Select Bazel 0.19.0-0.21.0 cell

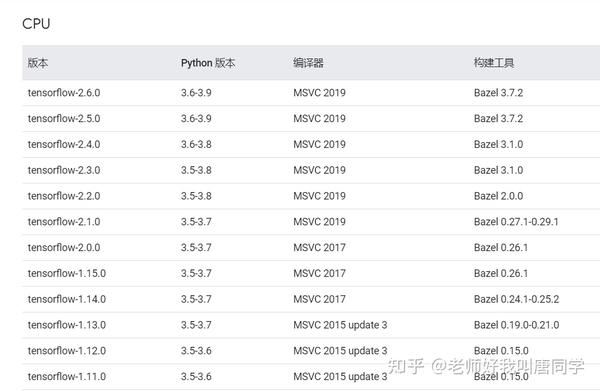pos(516,325)
